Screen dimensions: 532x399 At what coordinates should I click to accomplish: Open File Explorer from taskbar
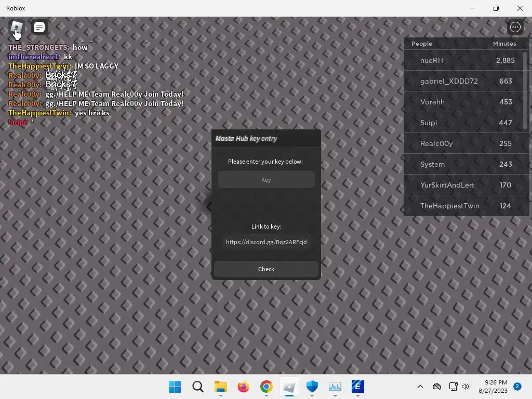220,387
